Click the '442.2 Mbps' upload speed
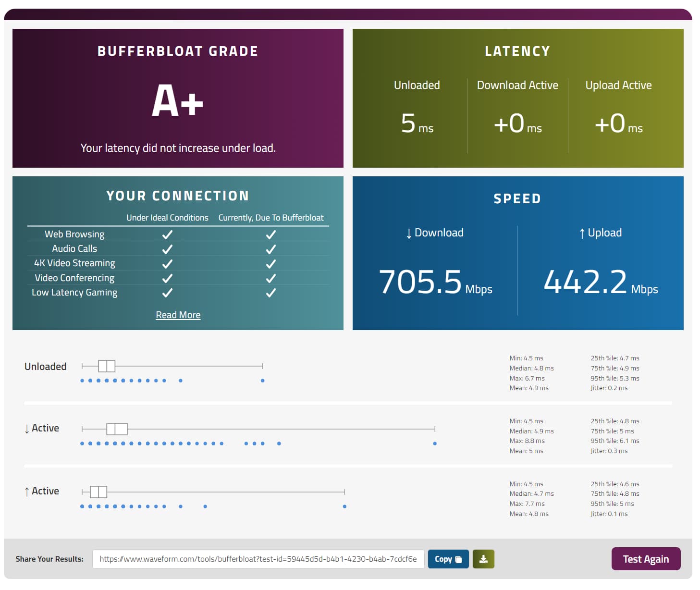This screenshot has height=590, width=700. pyautogui.click(x=601, y=282)
